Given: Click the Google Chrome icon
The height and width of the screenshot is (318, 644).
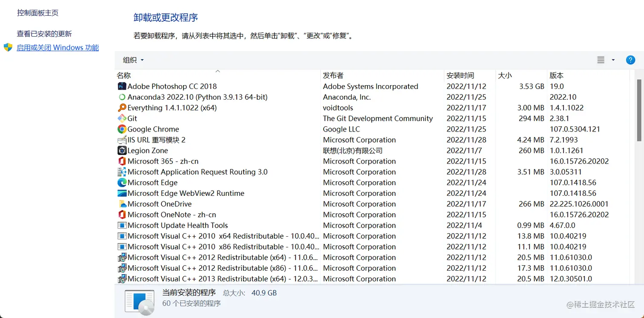Looking at the screenshot, I should 122,129.
